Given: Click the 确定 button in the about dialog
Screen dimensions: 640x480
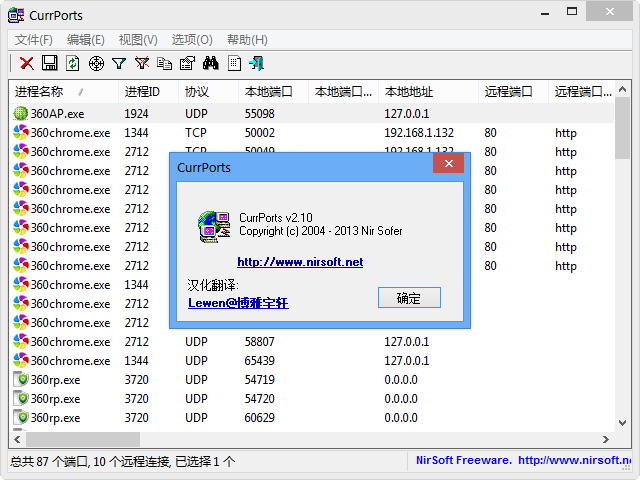Looking at the screenshot, I should (409, 298).
